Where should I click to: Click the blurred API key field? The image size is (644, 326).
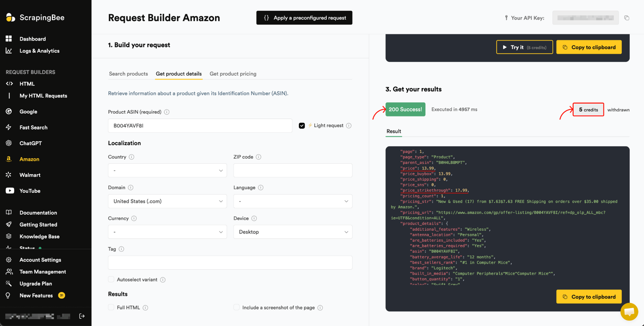586,18
